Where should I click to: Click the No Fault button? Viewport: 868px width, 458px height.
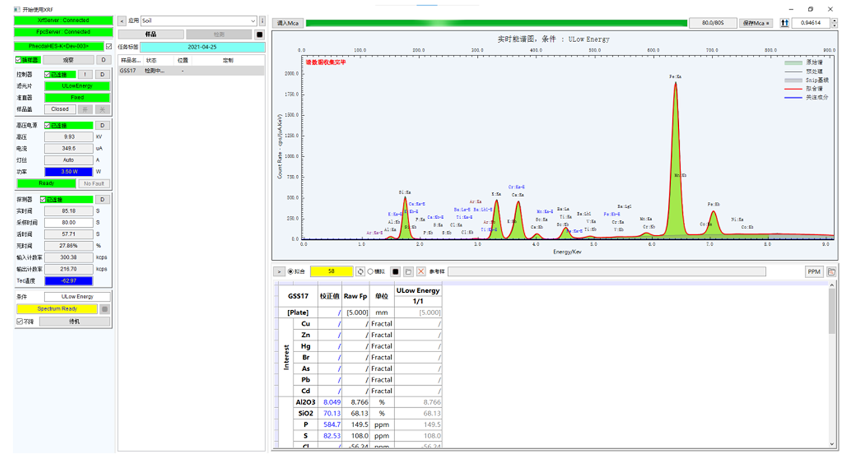[94, 183]
